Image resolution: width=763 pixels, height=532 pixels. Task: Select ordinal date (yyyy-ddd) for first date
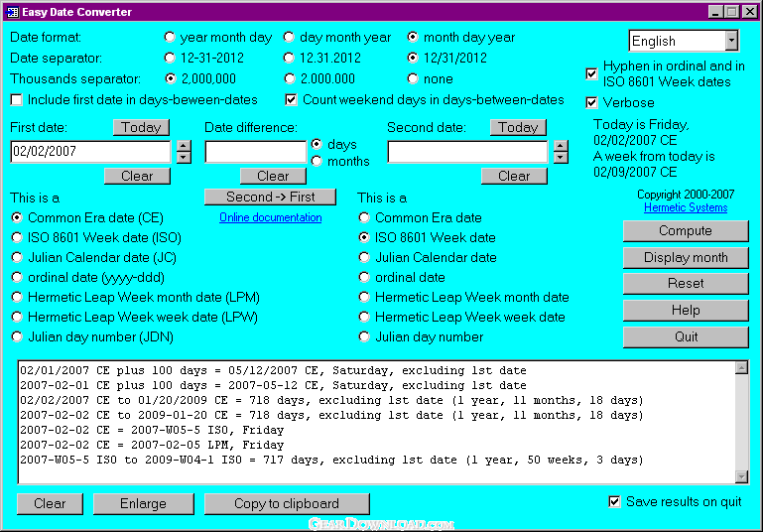pos(17,278)
